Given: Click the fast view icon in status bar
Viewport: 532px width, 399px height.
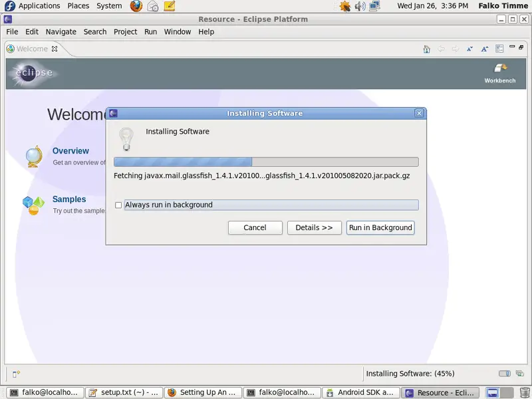Looking at the screenshot, I should [16, 374].
